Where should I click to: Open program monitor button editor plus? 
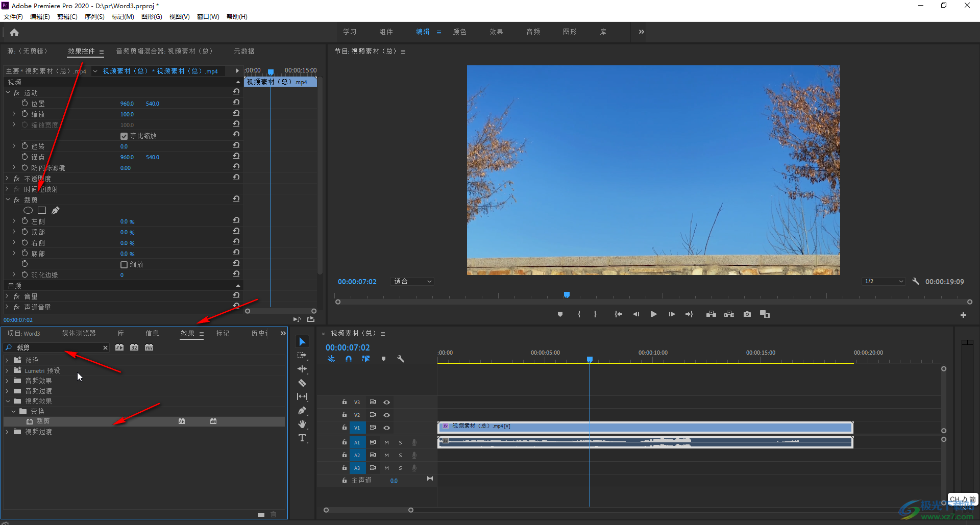963,315
